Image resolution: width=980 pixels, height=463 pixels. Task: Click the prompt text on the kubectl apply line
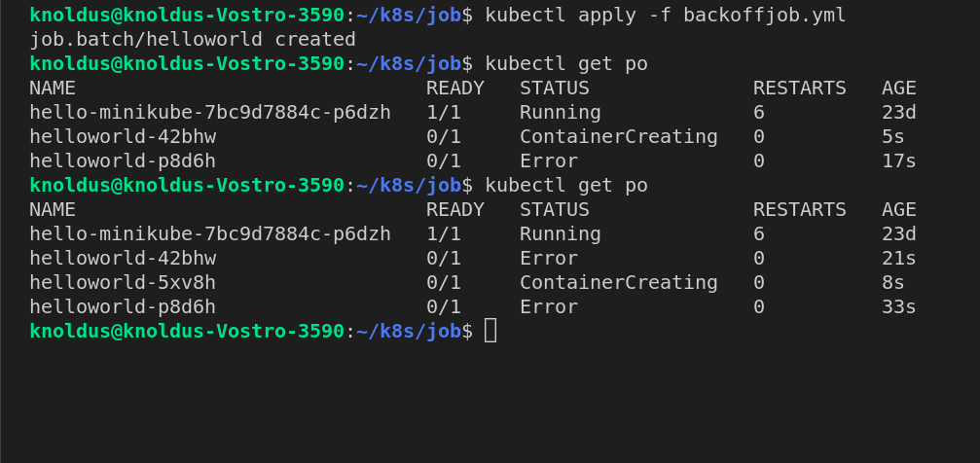pos(251,15)
